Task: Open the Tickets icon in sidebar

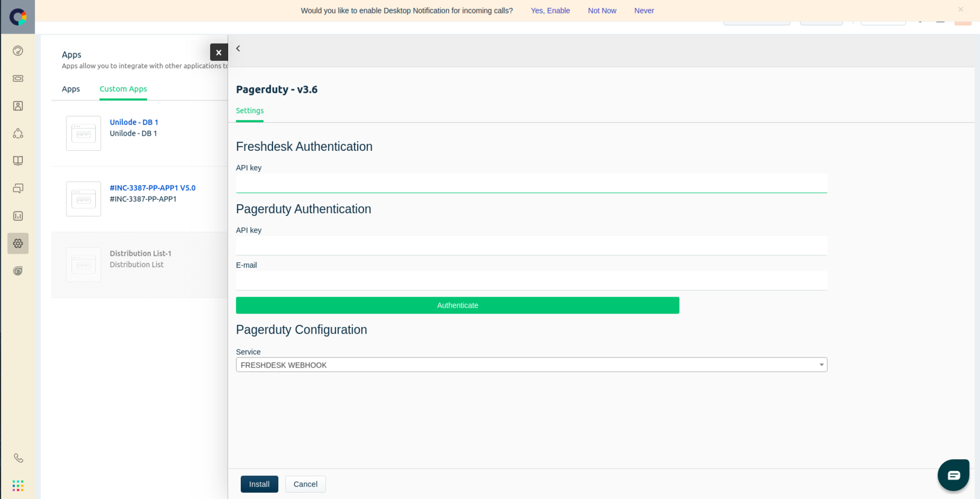Action: pyautogui.click(x=18, y=78)
